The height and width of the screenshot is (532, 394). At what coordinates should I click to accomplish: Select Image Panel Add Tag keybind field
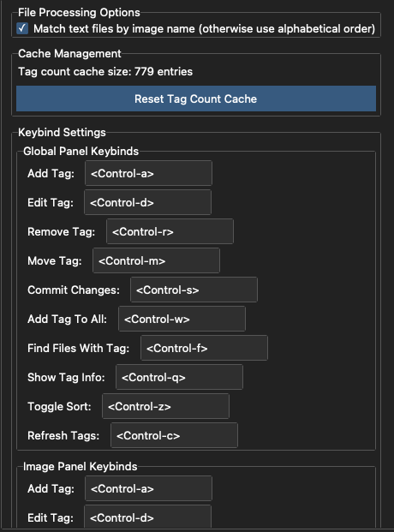pos(149,488)
